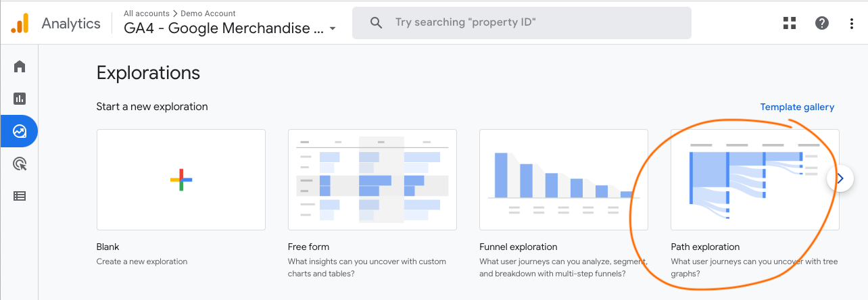Select the Free form template thumbnail
868x300 pixels.
[x=372, y=180]
